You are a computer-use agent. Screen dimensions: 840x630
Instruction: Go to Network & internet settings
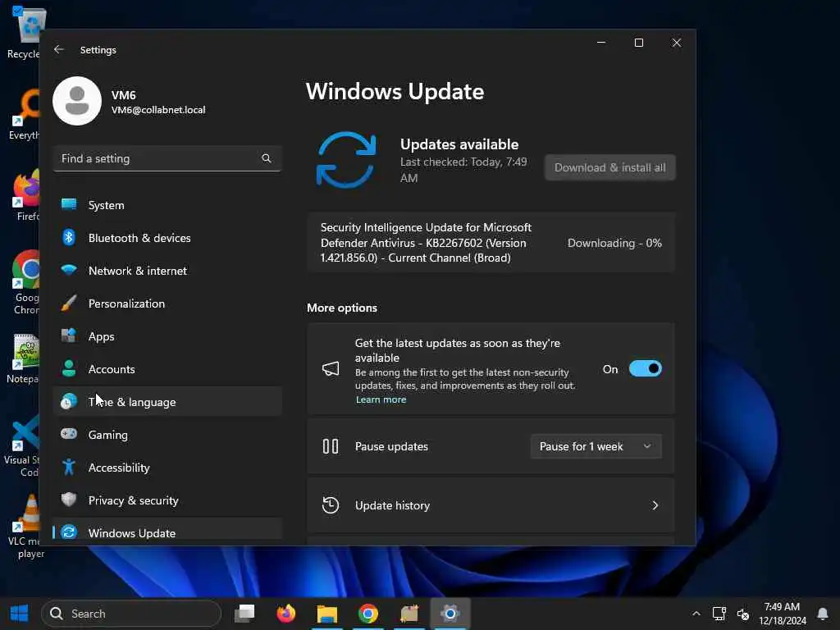[167, 271]
